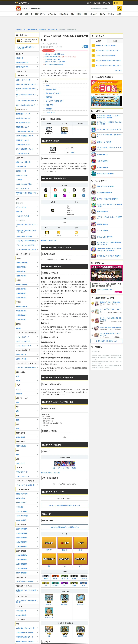Expand 宇宙編の攻略一覧 sidebar item
The height and width of the screenshot is (644, 138).
[x=27, y=306]
